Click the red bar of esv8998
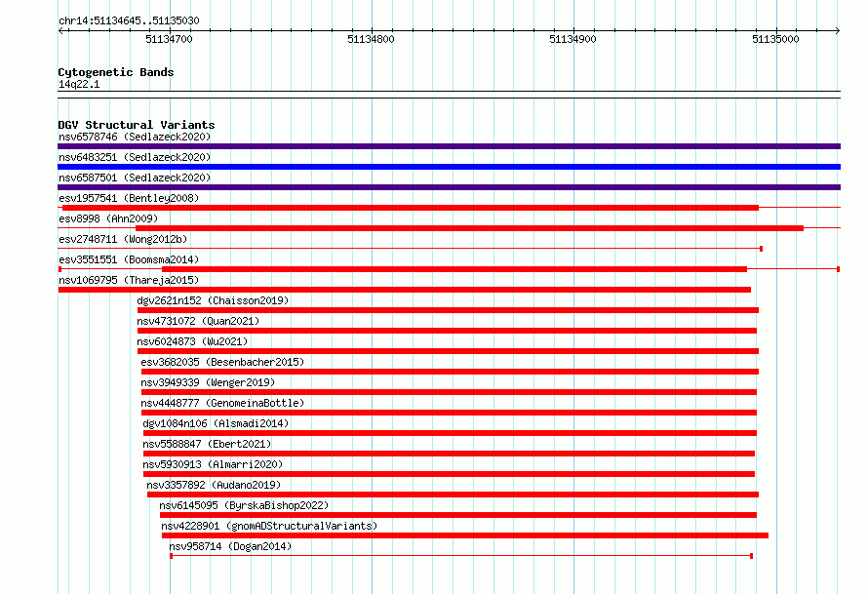 pos(469,228)
